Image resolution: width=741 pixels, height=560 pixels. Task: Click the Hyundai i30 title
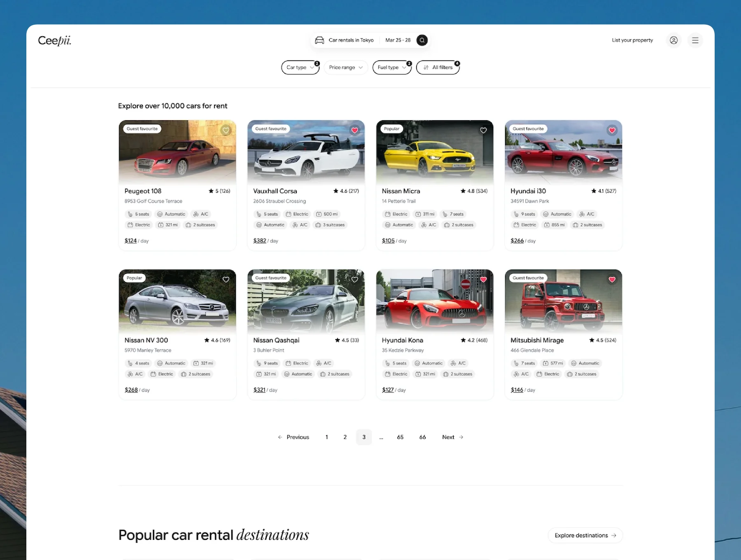tap(528, 191)
